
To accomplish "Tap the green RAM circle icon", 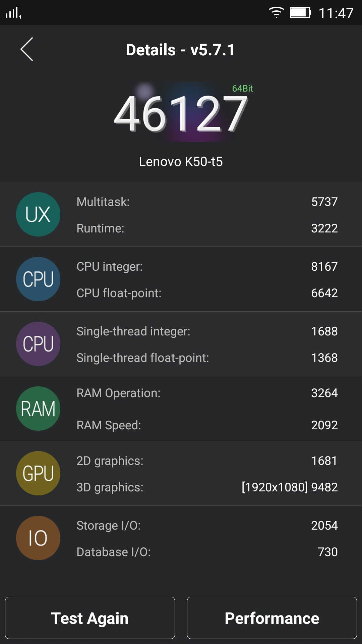I will point(38,409).
